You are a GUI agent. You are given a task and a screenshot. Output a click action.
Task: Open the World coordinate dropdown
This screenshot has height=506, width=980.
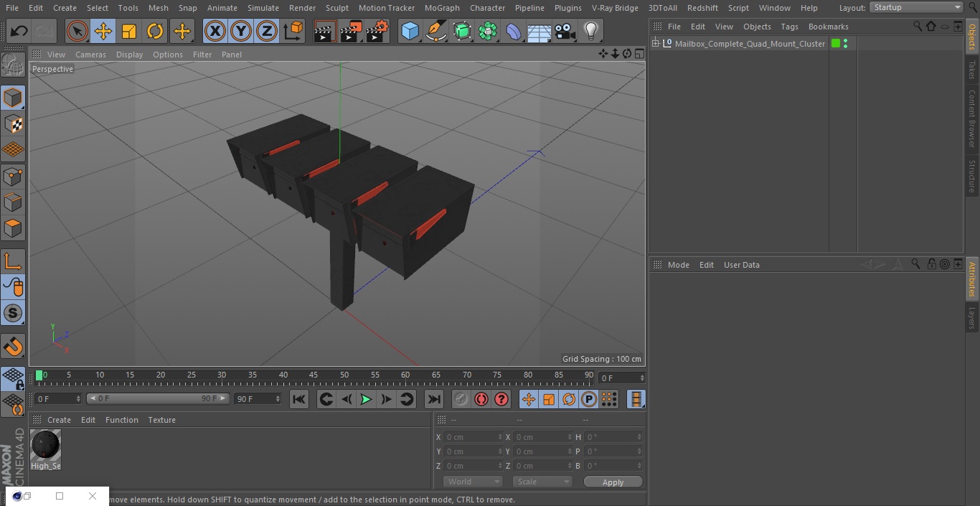(473, 482)
